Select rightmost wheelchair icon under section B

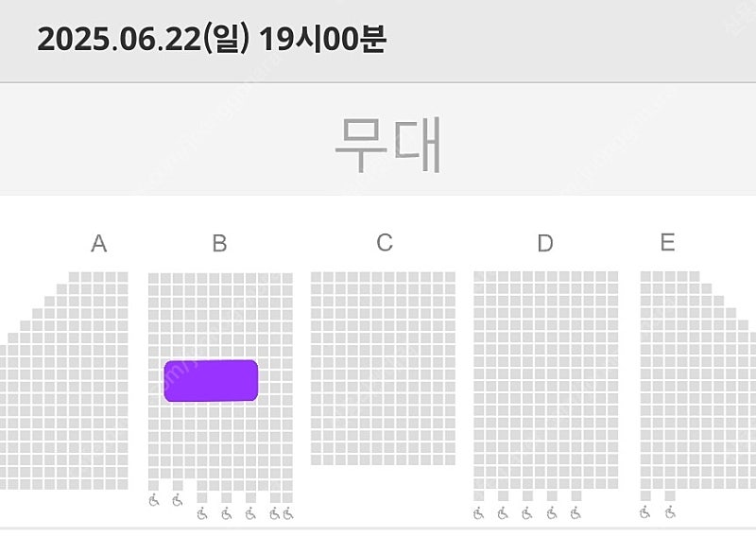click(288, 513)
